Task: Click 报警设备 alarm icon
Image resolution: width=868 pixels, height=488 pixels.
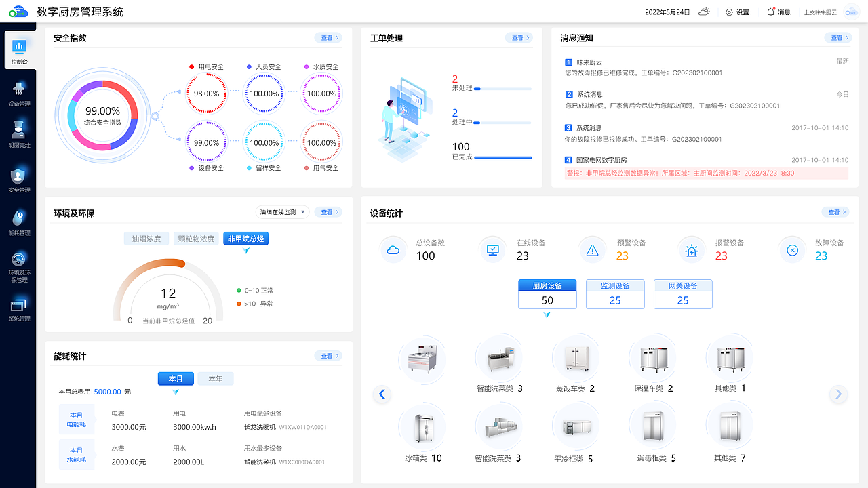Action: coord(692,250)
